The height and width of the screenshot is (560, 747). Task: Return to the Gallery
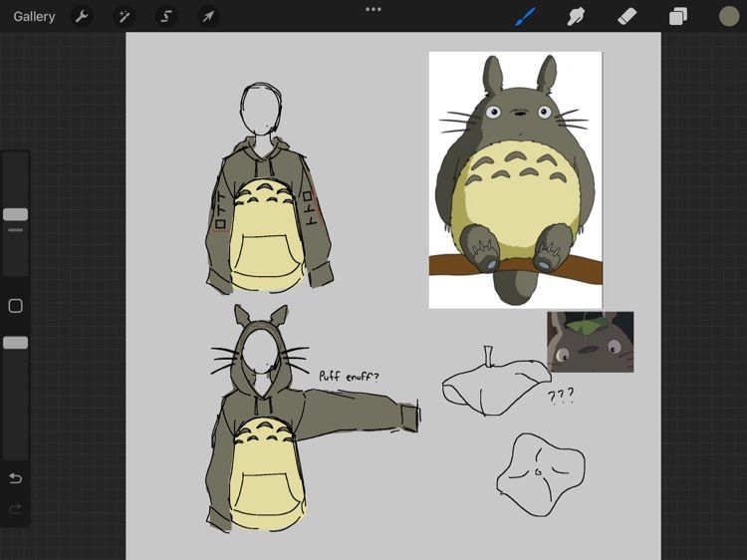point(34,17)
